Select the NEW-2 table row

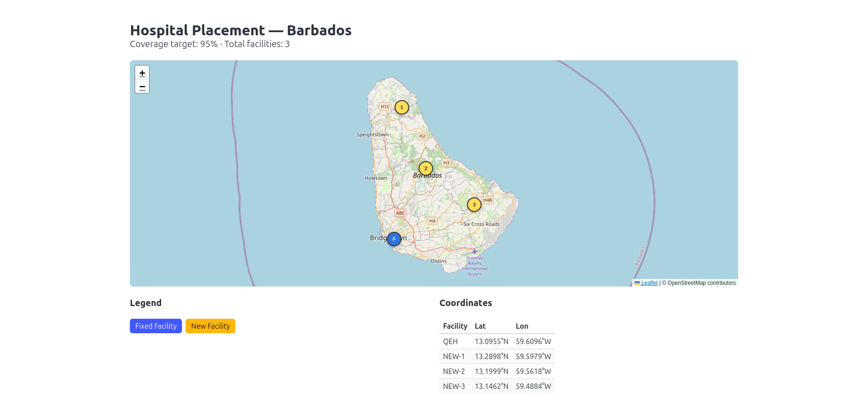click(x=496, y=371)
